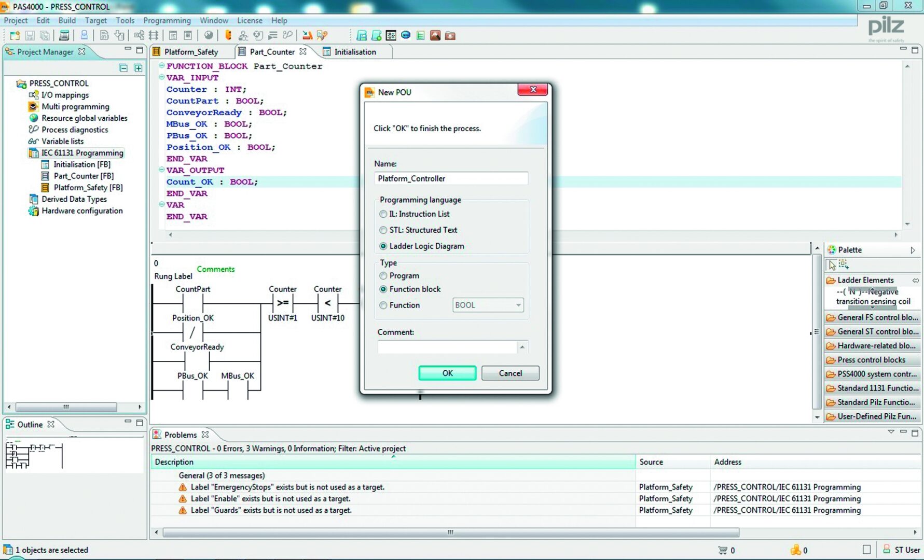Image resolution: width=924 pixels, height=560 pixels.
Task: Click the orange device toolbar icon
Action: tap(228, 35)
